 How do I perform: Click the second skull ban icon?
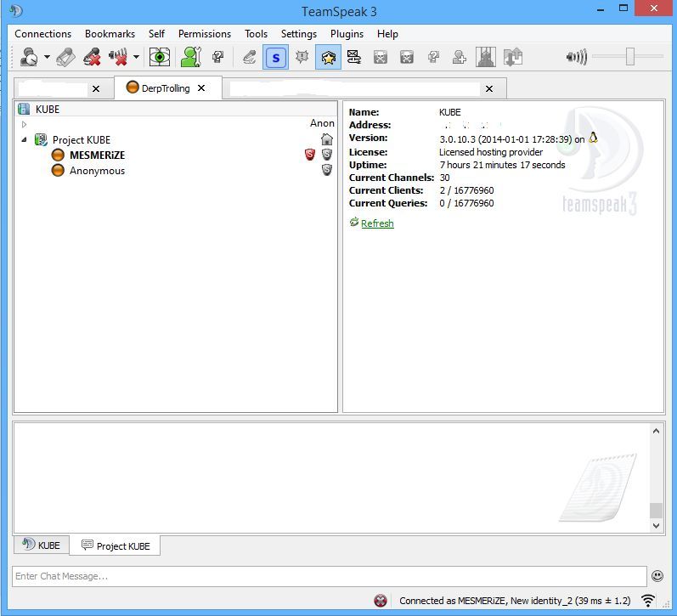(407, 57)
